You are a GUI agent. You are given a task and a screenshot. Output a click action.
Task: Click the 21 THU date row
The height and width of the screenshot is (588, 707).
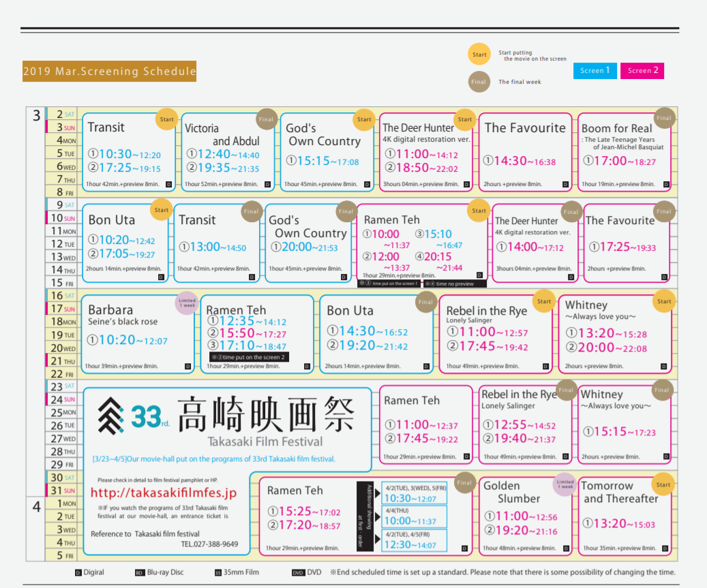point(61,361)
